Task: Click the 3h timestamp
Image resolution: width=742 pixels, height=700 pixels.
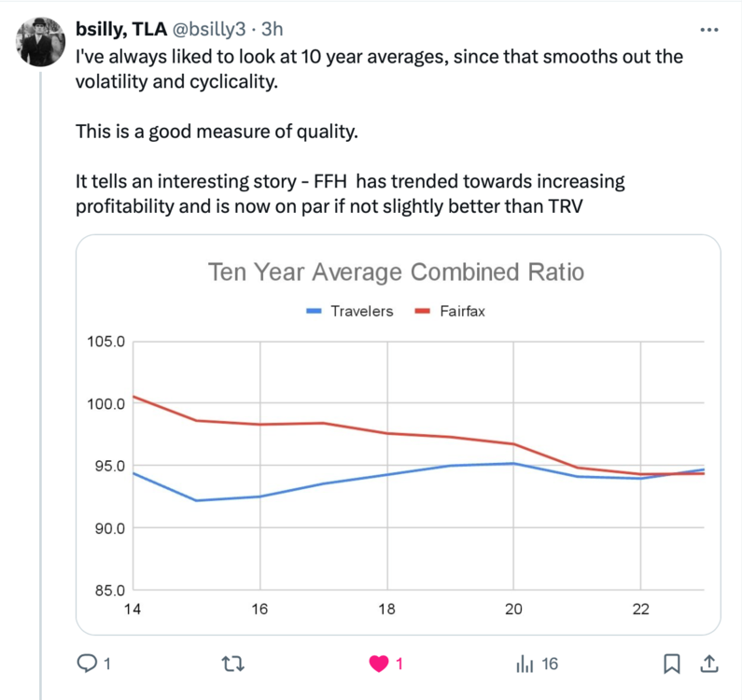Action: click(273, 29)
